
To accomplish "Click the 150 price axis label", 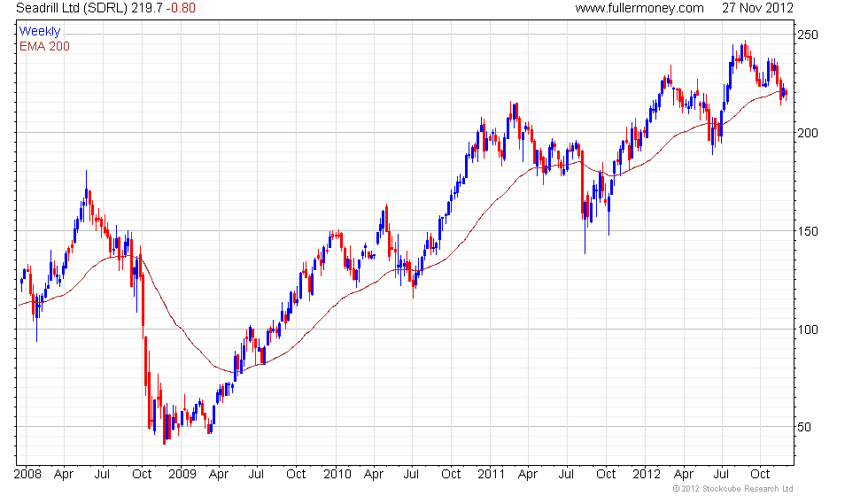I will pos(807,231).
